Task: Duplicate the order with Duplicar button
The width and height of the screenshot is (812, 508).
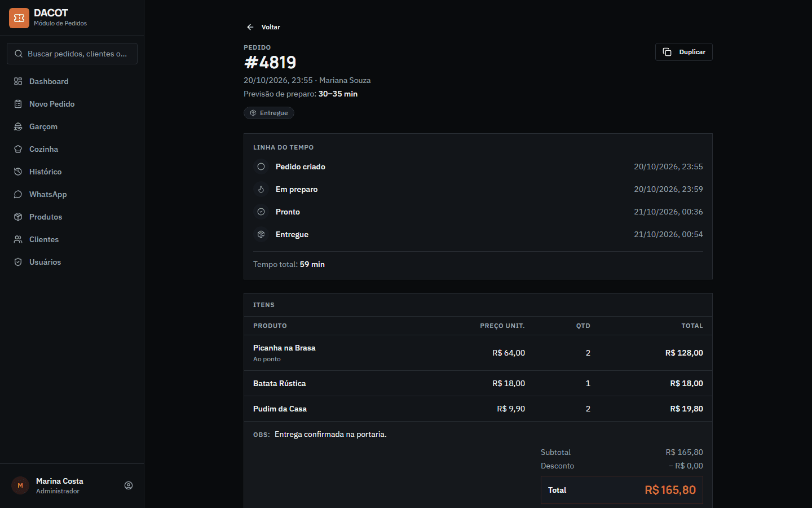Action: click(x=684, y=52)
